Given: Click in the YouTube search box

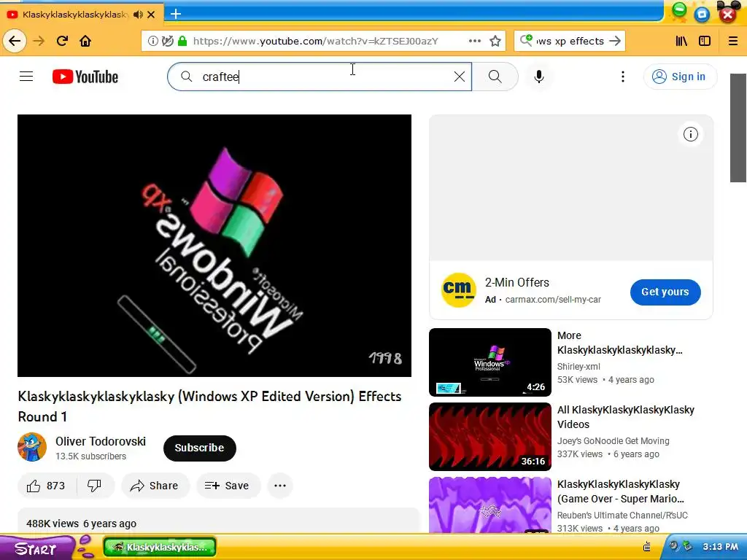Looking at the screenshot, I should click(x=320, y=76).
